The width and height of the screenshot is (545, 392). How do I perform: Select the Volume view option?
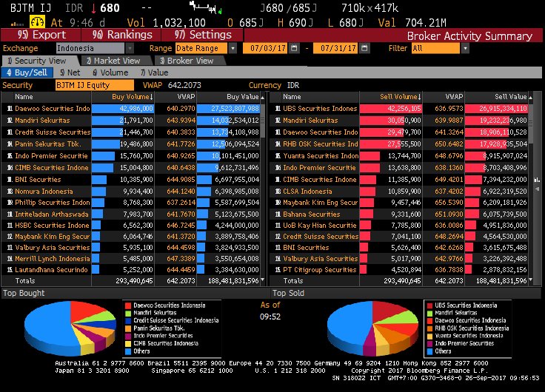(111, 72)
